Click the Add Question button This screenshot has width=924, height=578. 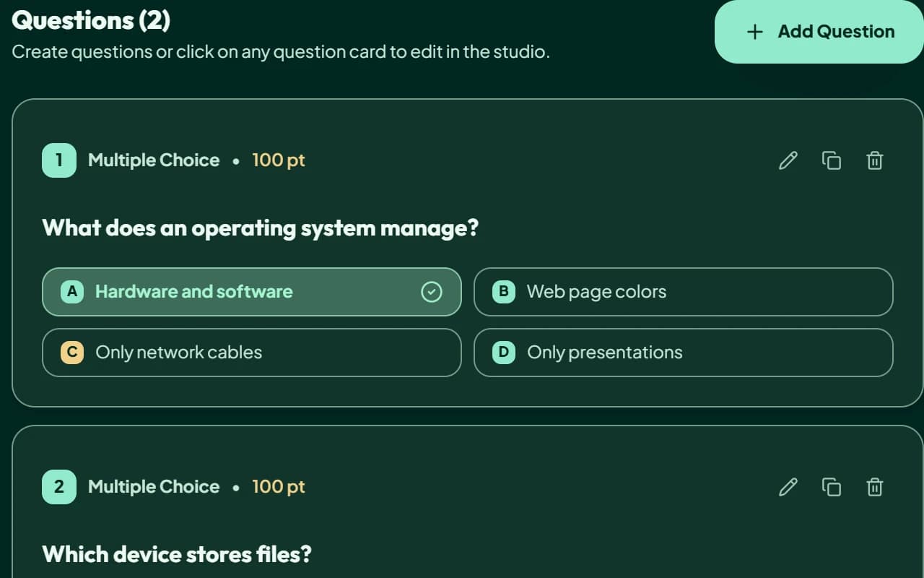click(819, 32)
